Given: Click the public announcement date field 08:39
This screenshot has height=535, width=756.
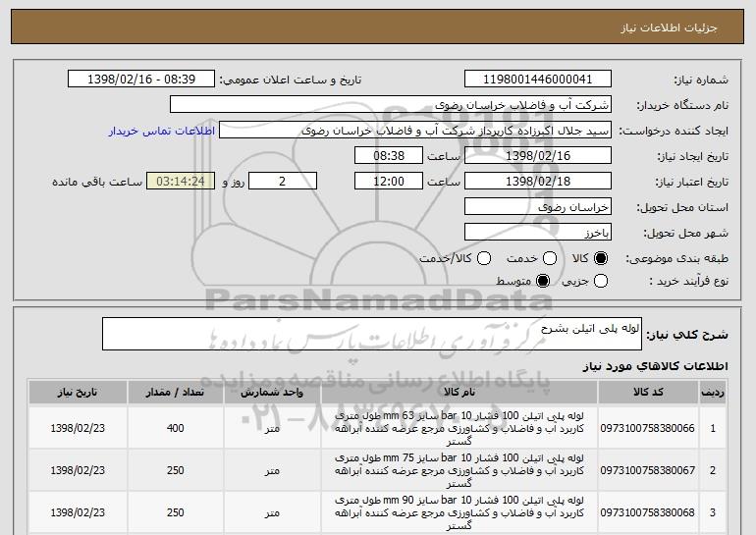Looking at the screenshot, I should [141, 80].
